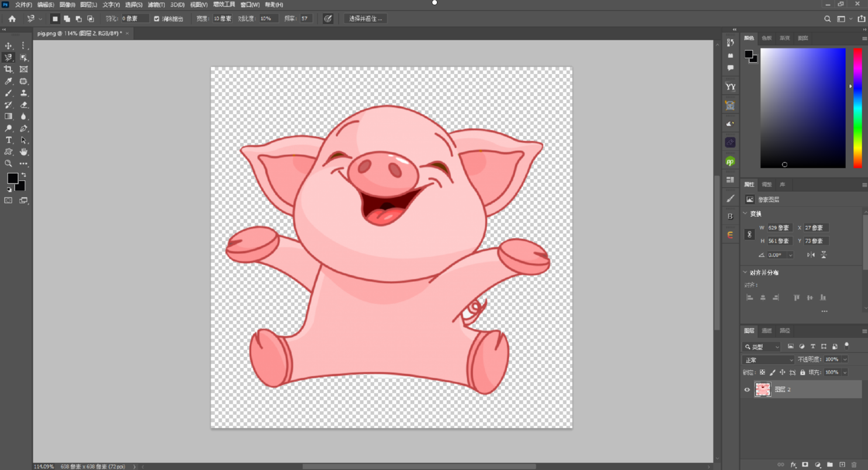Select the Clone Stamp tool
The height and width of the screenshot is (470, 868).
[x=23, y=93]
